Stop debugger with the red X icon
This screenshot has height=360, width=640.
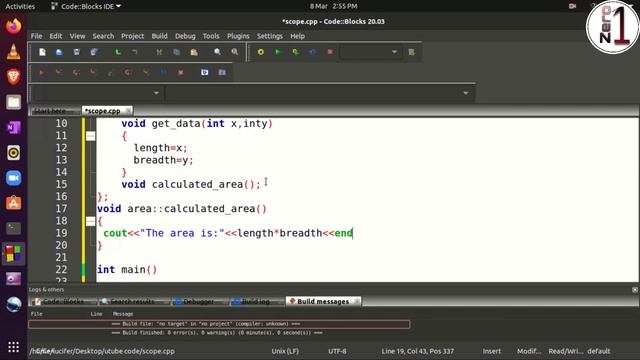(180, 72)
